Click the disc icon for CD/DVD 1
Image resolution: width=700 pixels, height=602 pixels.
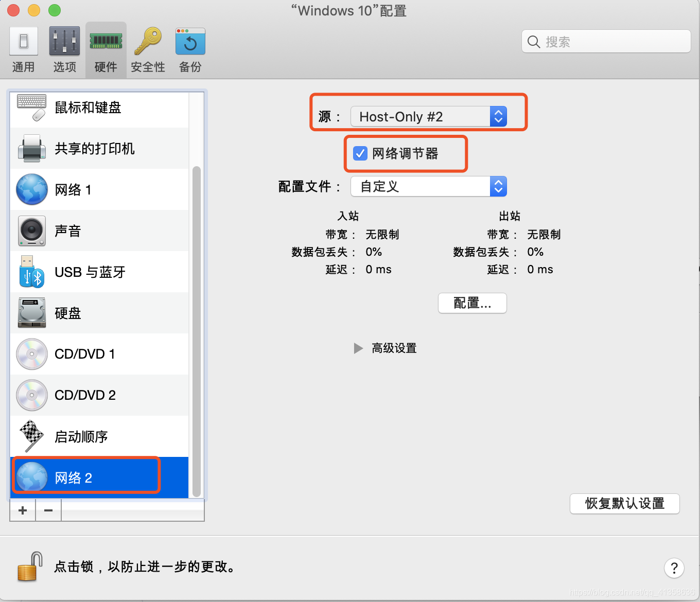pyautogui.click(x=32, y=354)
